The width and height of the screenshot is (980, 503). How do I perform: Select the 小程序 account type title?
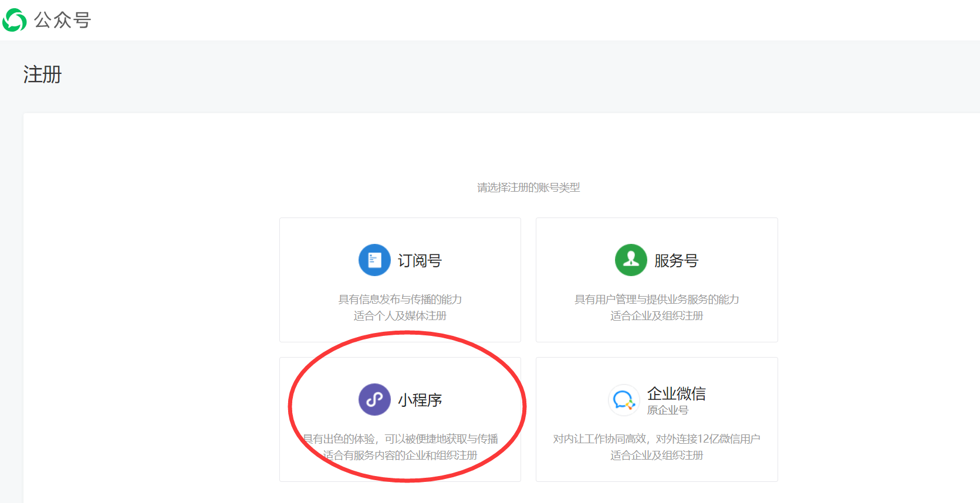click(420, 400)
